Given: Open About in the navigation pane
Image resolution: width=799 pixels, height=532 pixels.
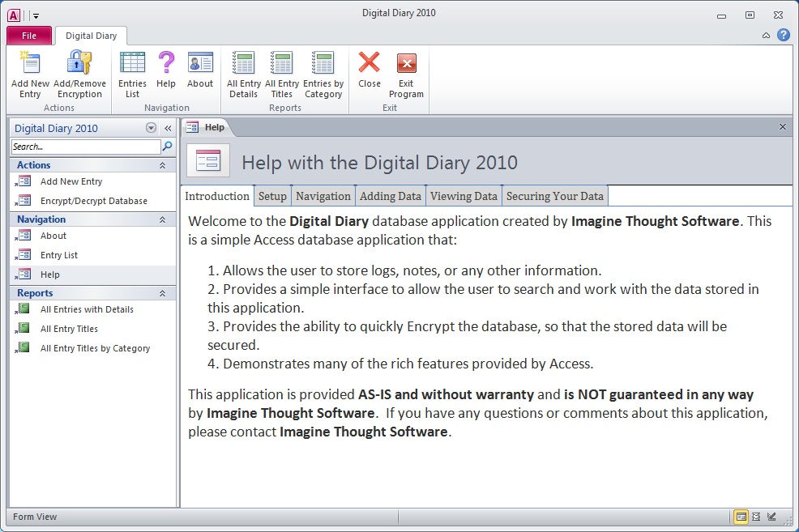Looking at the screenshot, I should point(92,236).
